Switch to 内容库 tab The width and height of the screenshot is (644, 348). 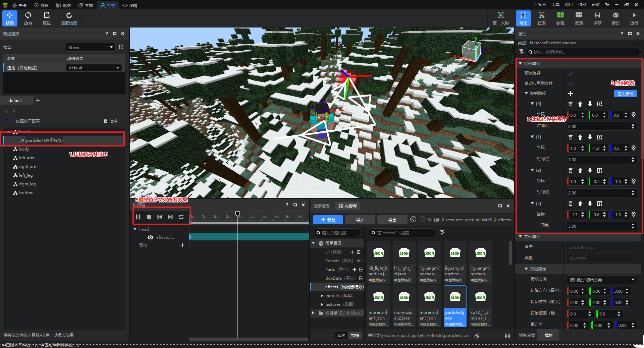tap(347, 206)
